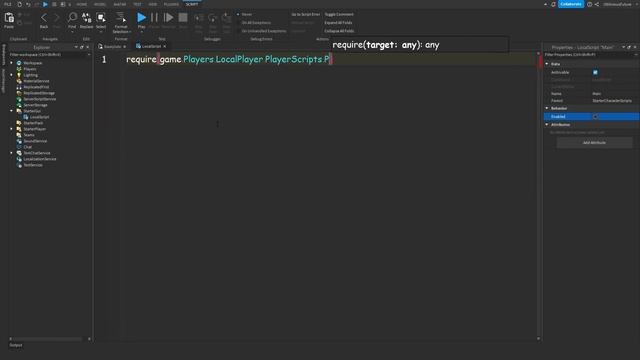
Task: Open the FILE menu
Action: click(8, 4)
